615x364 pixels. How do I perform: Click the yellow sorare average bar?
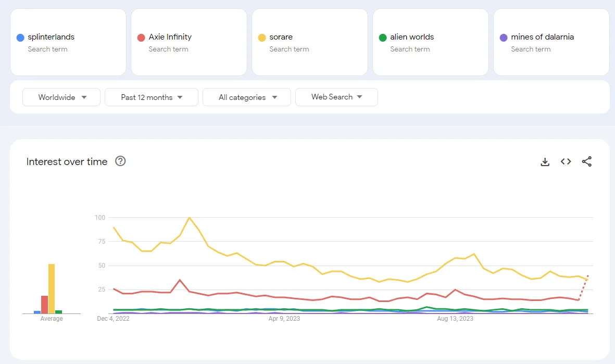52,288
